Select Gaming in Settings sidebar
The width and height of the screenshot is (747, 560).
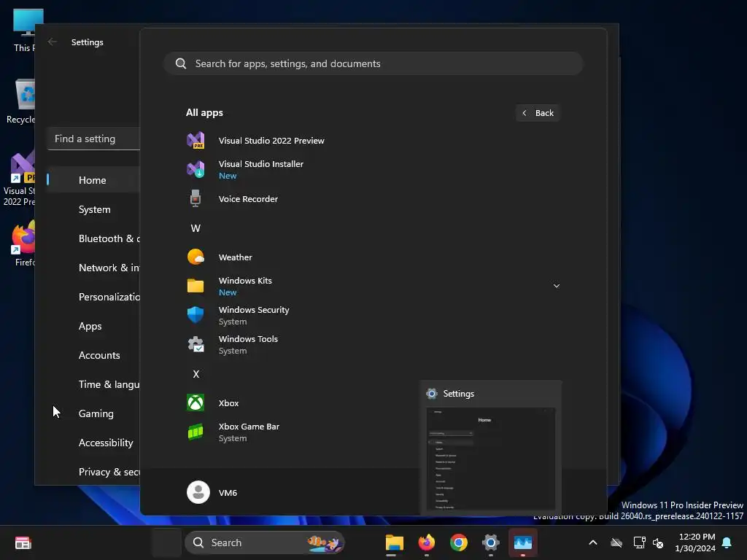pos(93,413)
